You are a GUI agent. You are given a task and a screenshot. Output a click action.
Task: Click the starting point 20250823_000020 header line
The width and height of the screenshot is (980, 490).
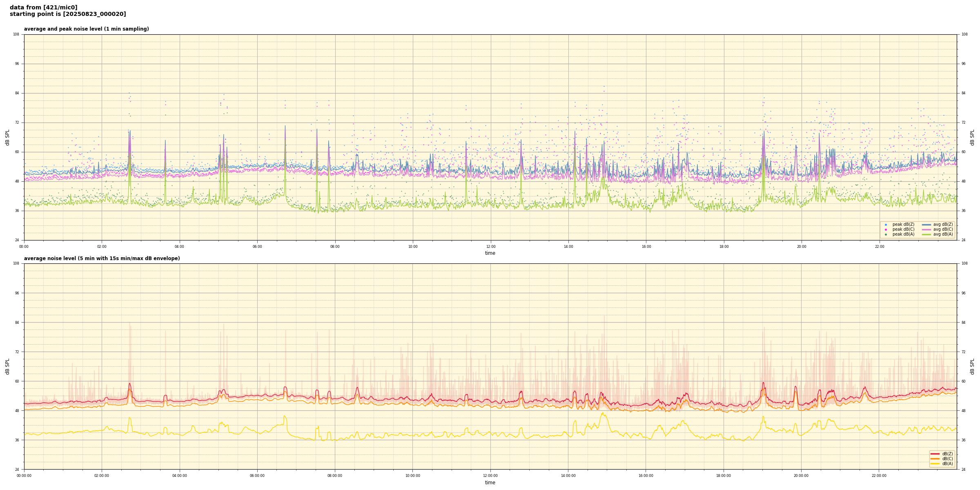(x=68, y=14)
